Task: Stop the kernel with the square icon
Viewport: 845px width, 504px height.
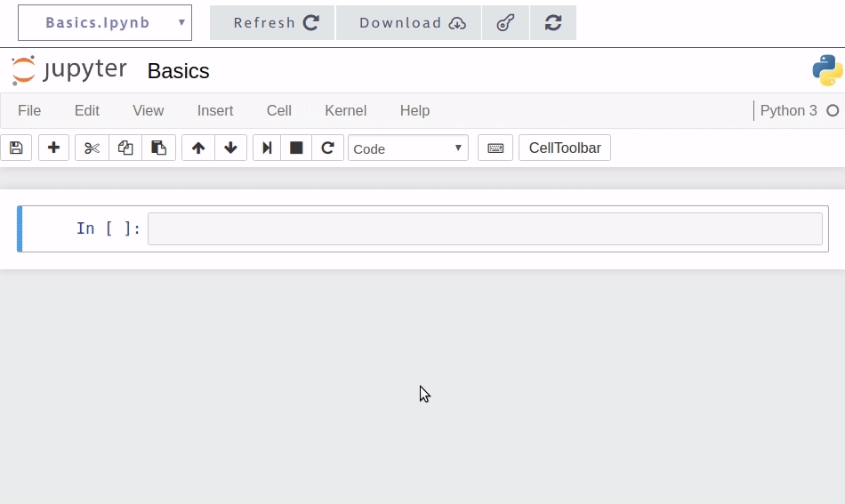Action: tap(296, 148)
